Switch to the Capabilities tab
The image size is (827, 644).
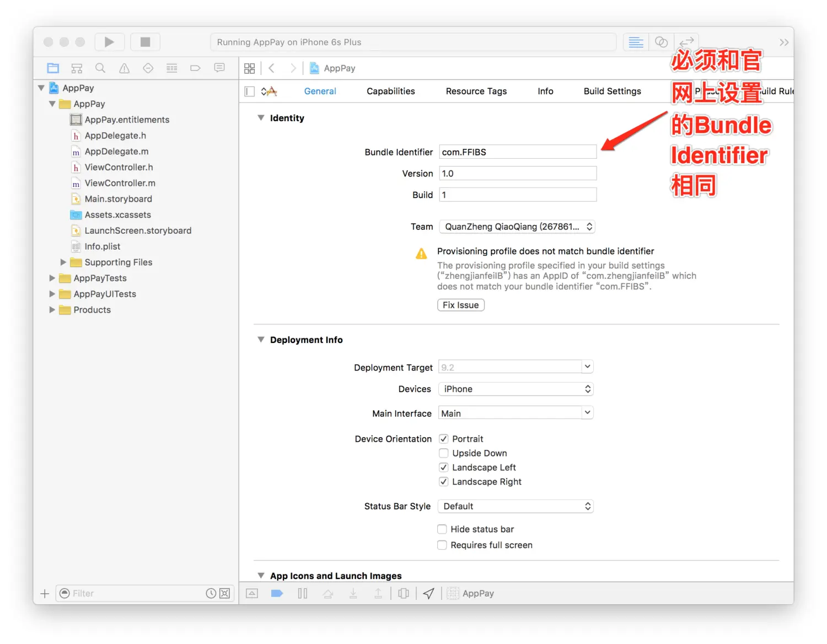(x=391, y=92)
